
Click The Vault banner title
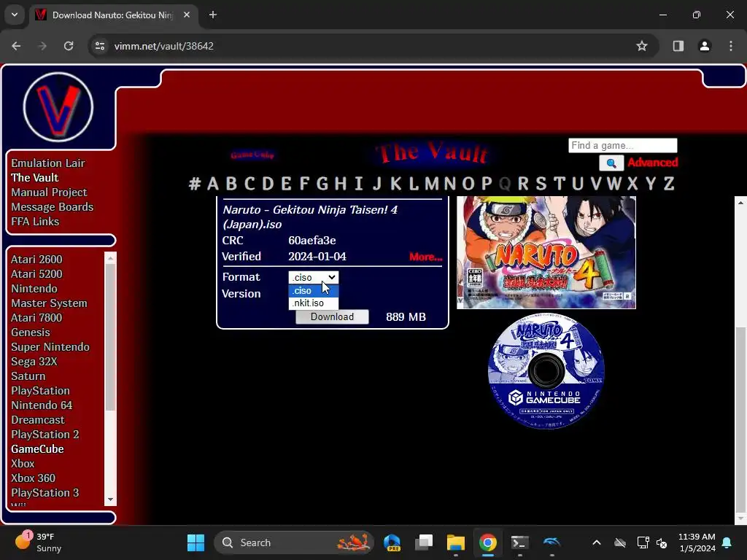click(432, 153)
